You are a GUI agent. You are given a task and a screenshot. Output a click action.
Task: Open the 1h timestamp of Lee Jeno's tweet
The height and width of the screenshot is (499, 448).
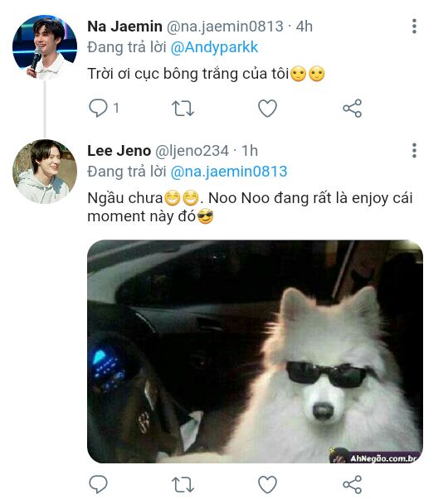(x=250, y=151)
